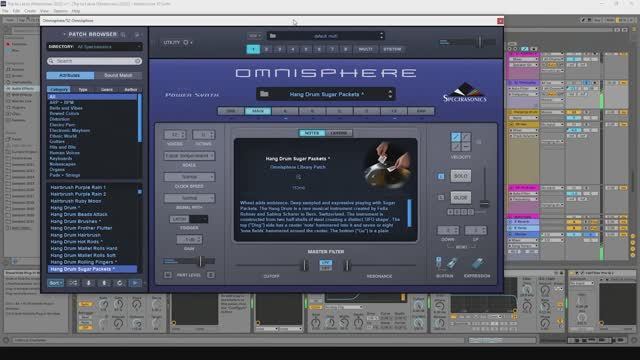
Task: Open the MULTI page button
Action: 365,49
